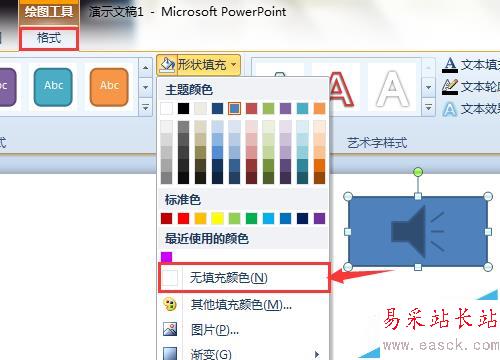Apply the orange Abc shape style
This screenshot has width=500, height=360.
109,87
